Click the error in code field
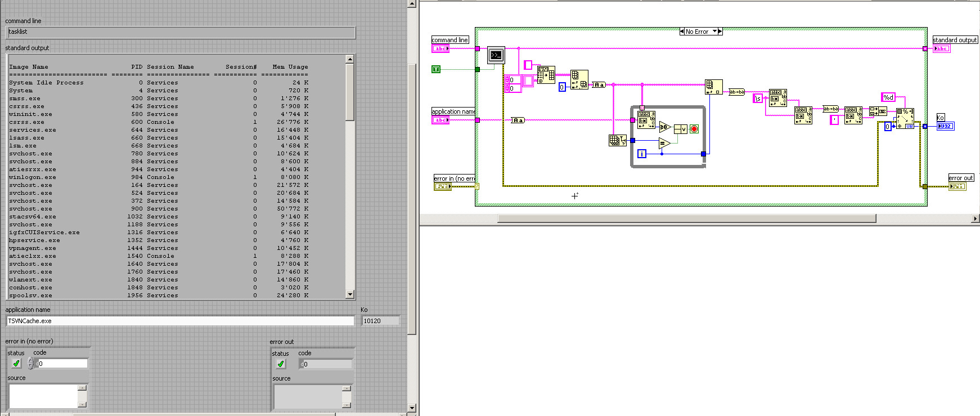The image size is (980, 416). (x=62, y=364)
